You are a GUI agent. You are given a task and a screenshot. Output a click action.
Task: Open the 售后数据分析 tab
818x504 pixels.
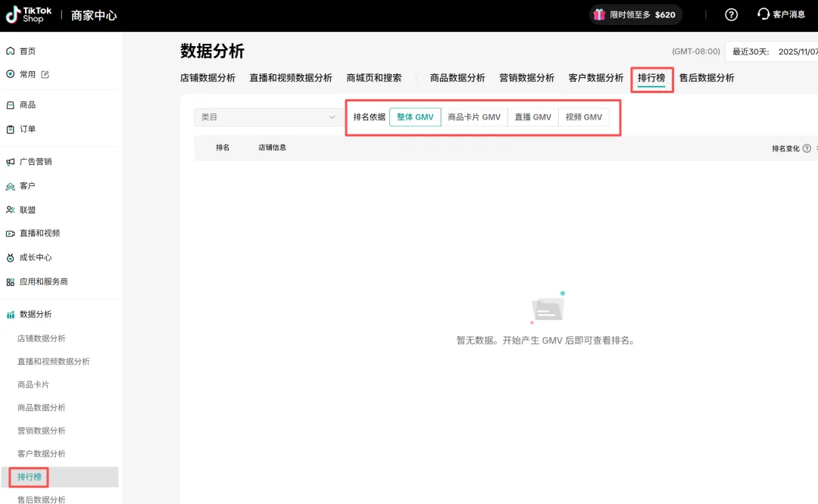pos(706,78)
